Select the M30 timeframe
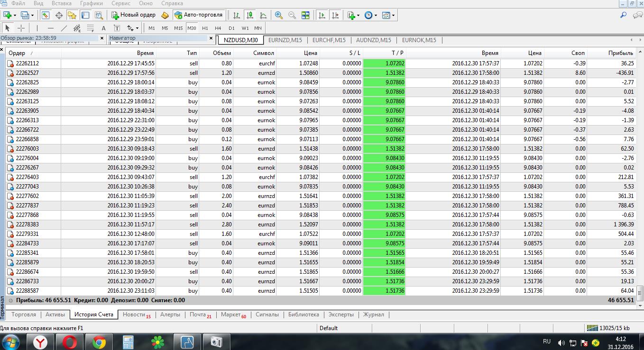The width and height of the screenshot is (644, 350). point(192,28)
